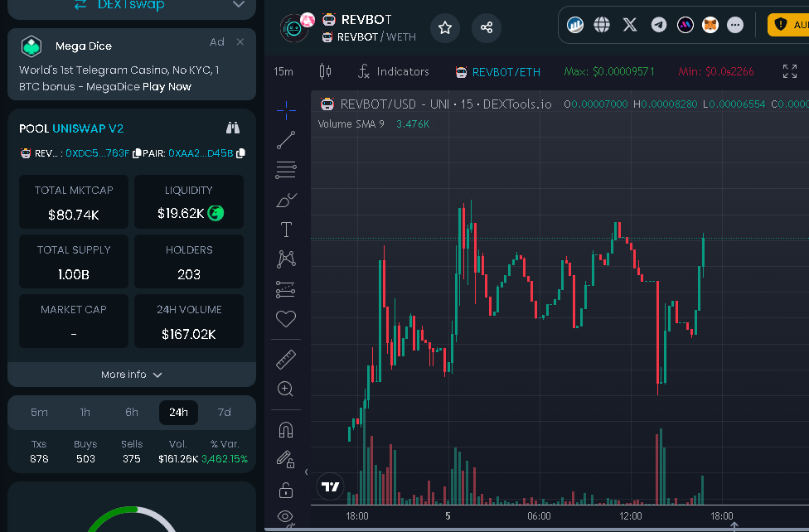The image size is (809, 532).
Task: Open the token's Telegram channel icon
Action: coord(658,24)
